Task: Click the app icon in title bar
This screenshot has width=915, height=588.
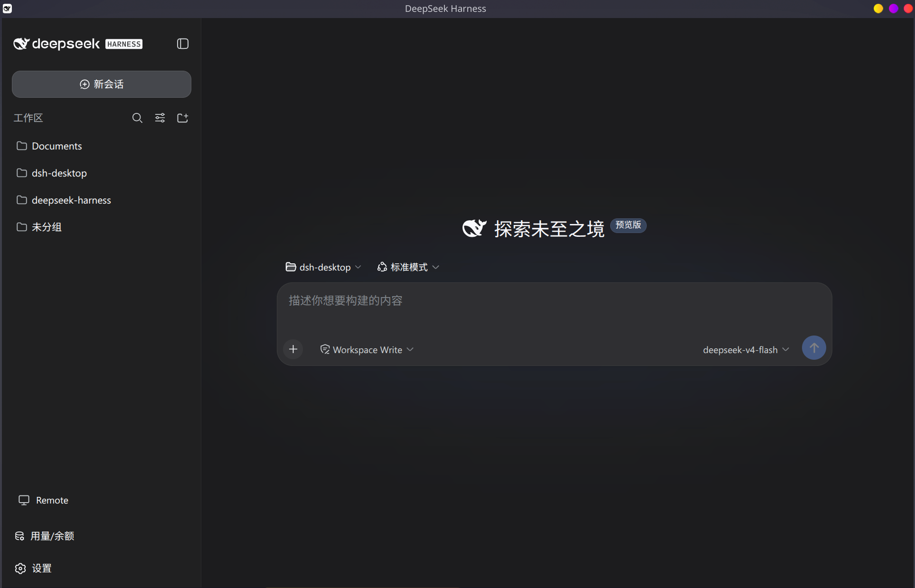Action: [x=7, y=9]
